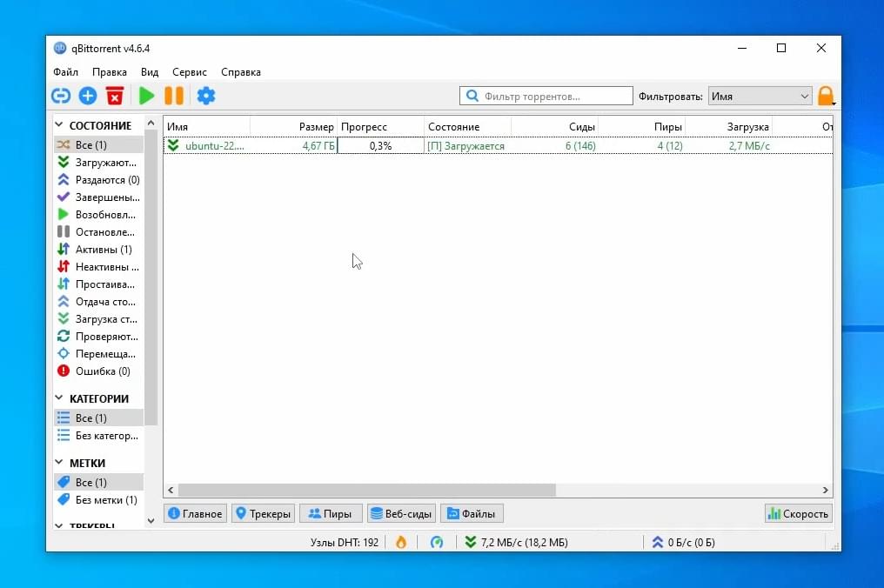The width and height of the screenshot is (884, 588).
Task: Click the orange pause icon in toolbar
Action: point(174,96)
